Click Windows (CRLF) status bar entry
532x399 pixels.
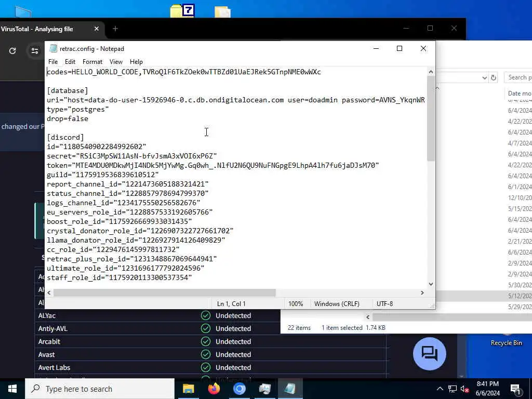point(337,303)
